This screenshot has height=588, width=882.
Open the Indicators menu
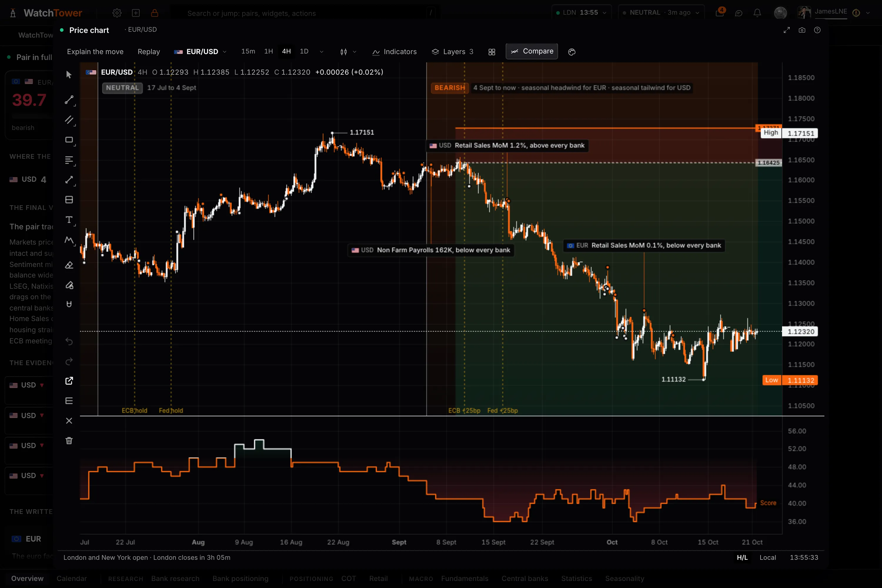coord(395,52)
